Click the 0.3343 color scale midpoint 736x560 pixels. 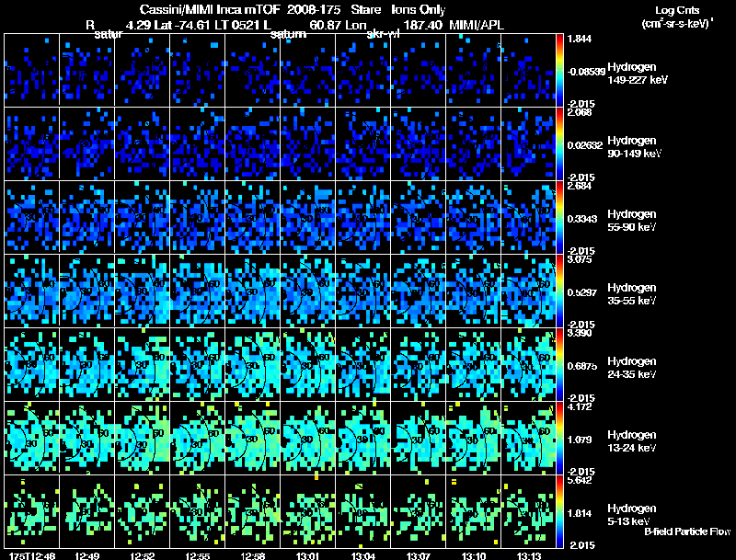[x=582, y=219]
